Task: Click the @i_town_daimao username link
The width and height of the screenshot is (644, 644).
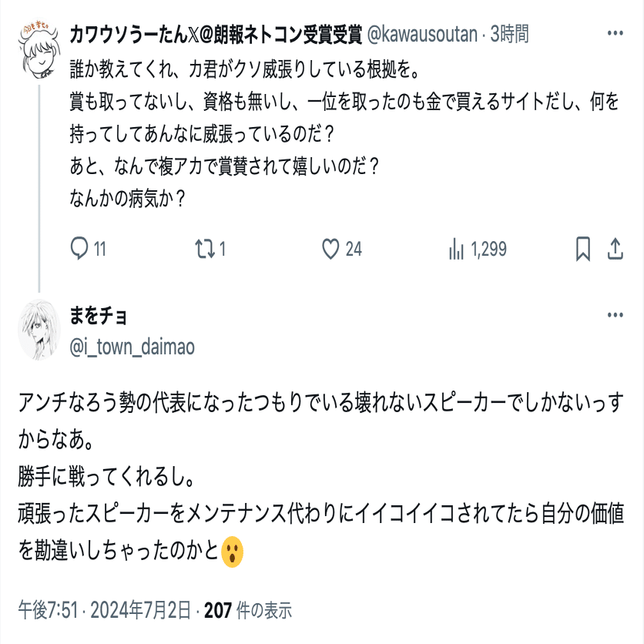Action: pyautogui.click(x=132, y=347)
